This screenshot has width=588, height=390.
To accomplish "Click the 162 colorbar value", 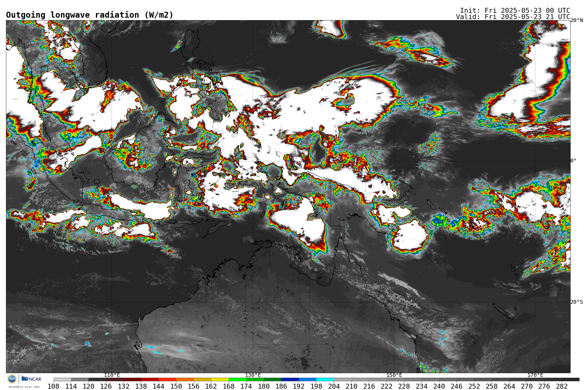I will point(211,386).
